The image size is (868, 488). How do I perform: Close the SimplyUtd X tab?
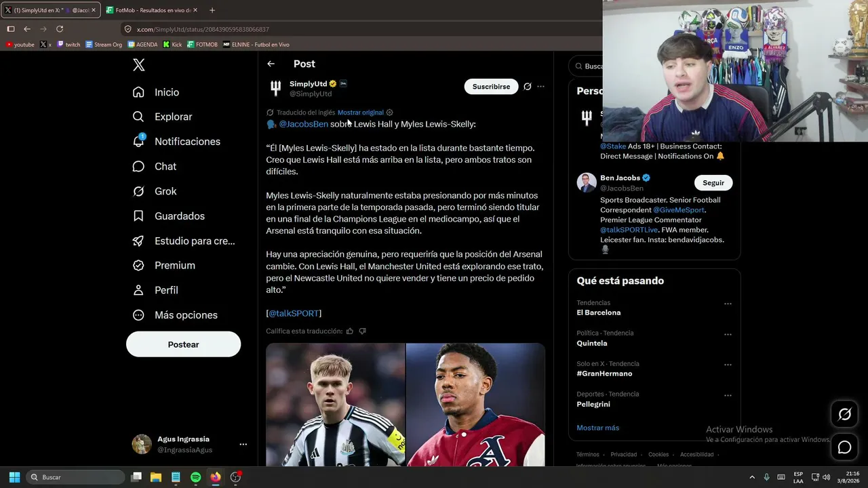tap(93, 10)
